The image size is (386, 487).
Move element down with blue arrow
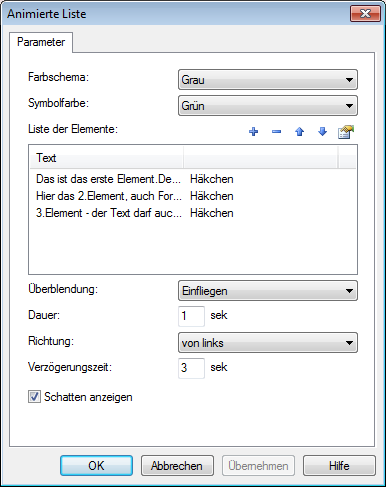[322, 132]
